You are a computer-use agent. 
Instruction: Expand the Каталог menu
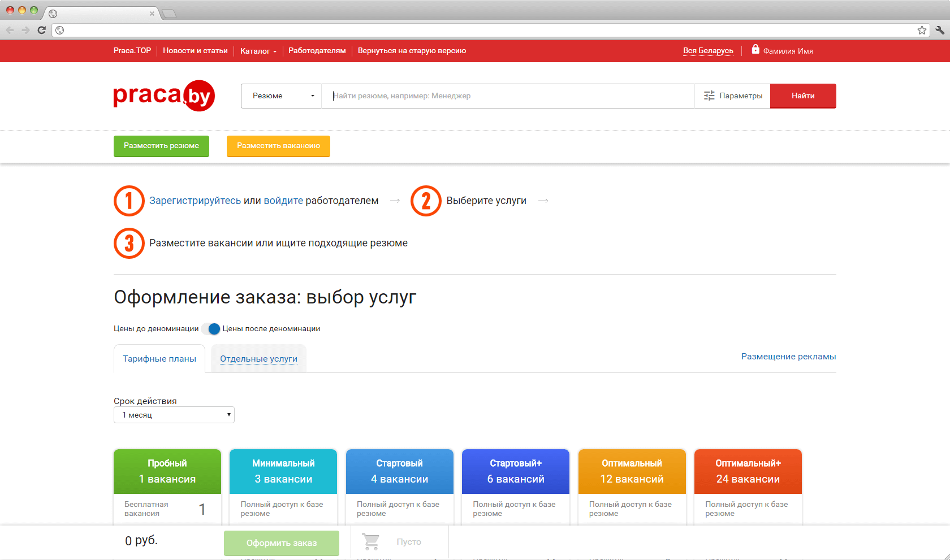[x=258, y=51]
